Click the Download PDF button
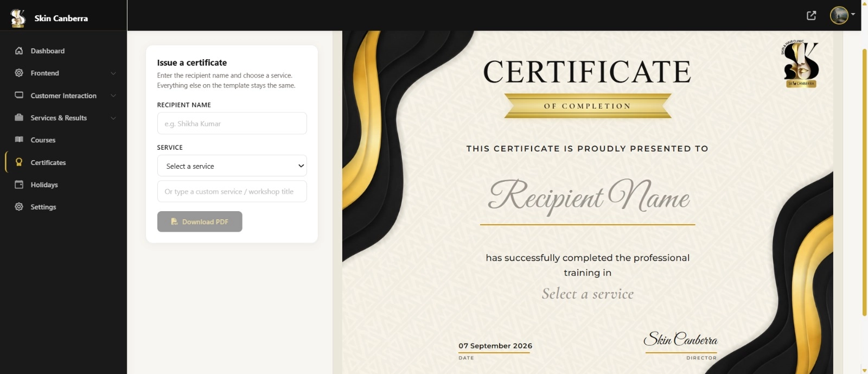The width and height of the screenshot is (868, 374). (200, 221)
